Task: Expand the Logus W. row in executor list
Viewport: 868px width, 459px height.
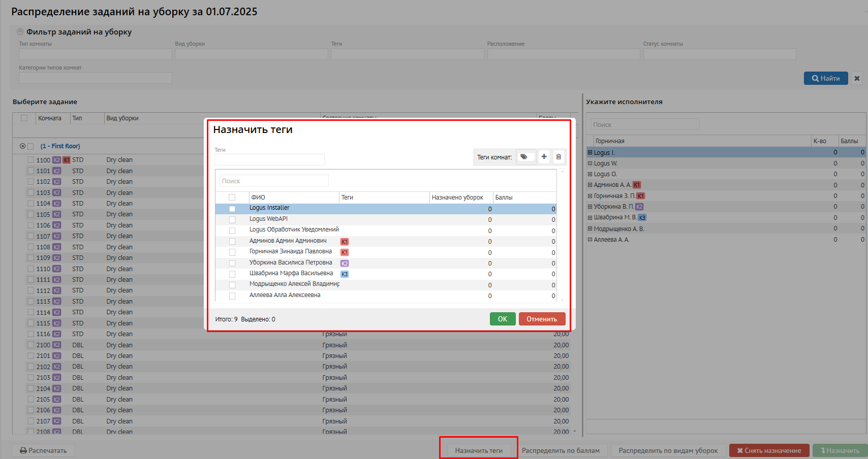Action: pos(590,163)
